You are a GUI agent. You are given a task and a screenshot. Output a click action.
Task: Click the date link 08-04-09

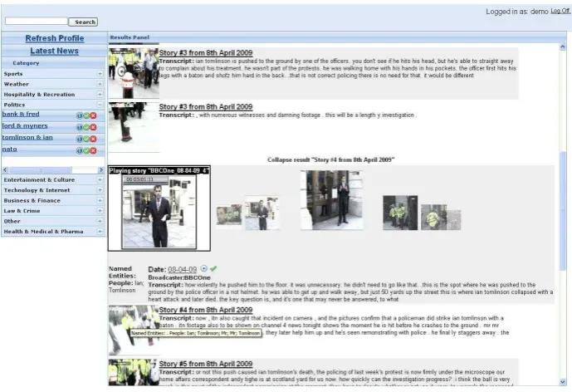(x=182, y=270)
